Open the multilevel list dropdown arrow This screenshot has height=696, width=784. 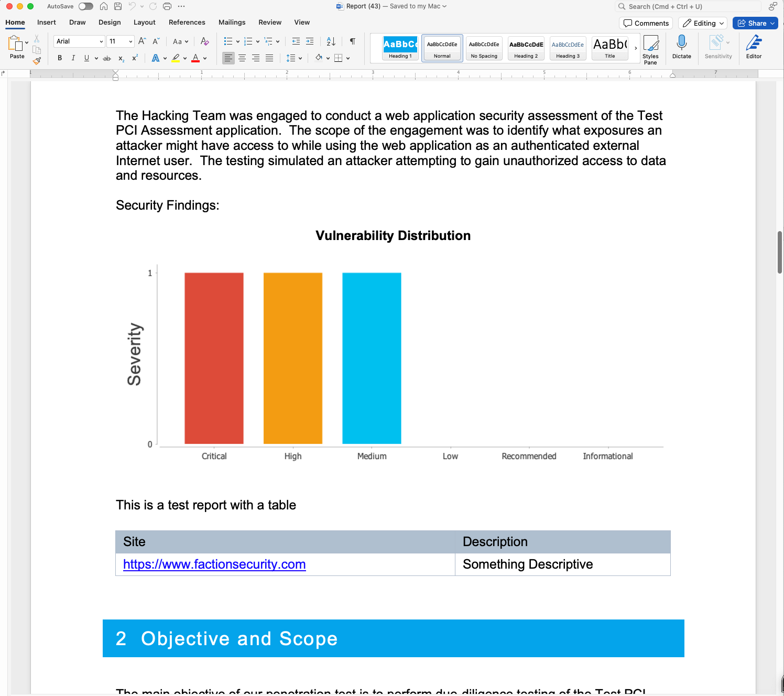coord(278,41)
